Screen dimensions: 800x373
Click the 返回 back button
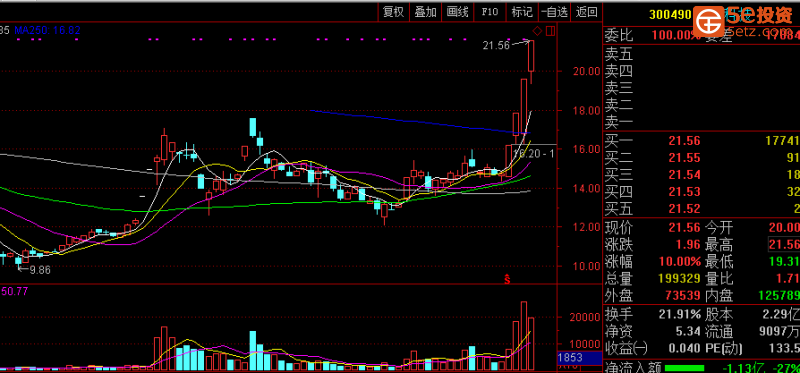[586, 12]
